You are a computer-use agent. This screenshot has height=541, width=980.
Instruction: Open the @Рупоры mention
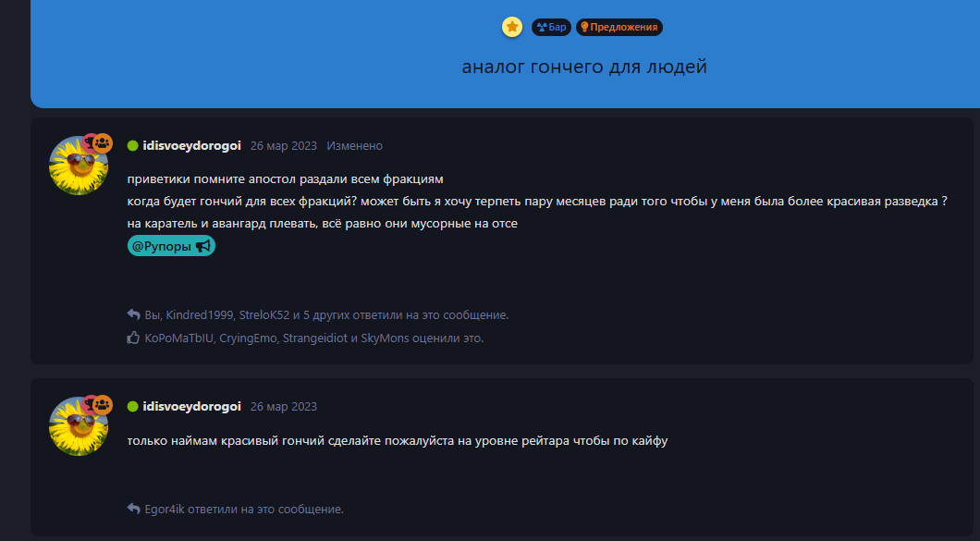point(171,246)
